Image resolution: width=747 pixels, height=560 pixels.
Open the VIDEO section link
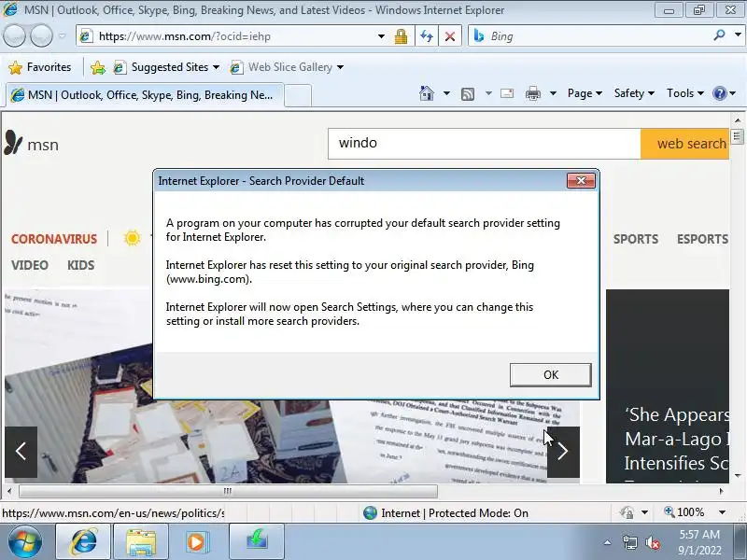[30, 265]
